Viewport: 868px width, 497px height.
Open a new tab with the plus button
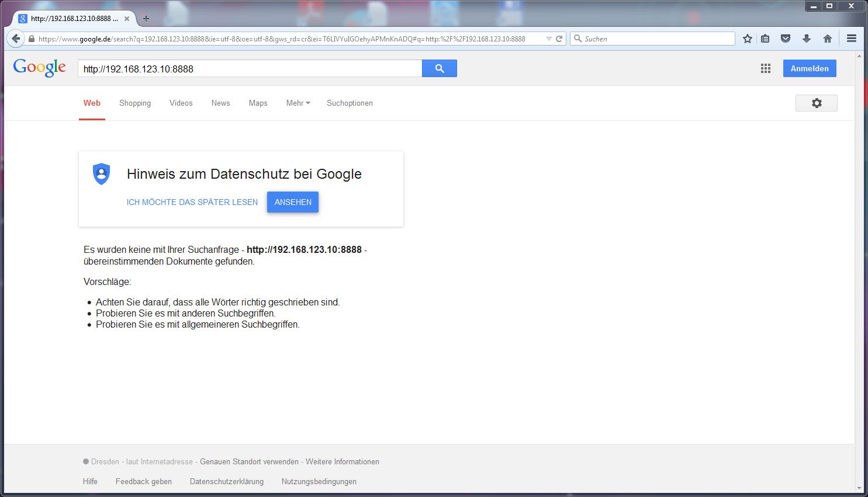tap(146, 19)
